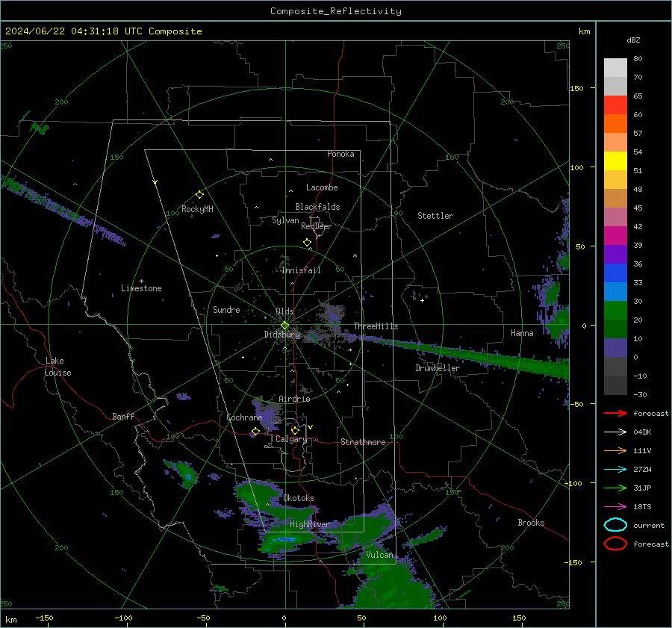The image size is (672, 628).
Task: Click the RedDeer city label
Action: pos(317,226)
